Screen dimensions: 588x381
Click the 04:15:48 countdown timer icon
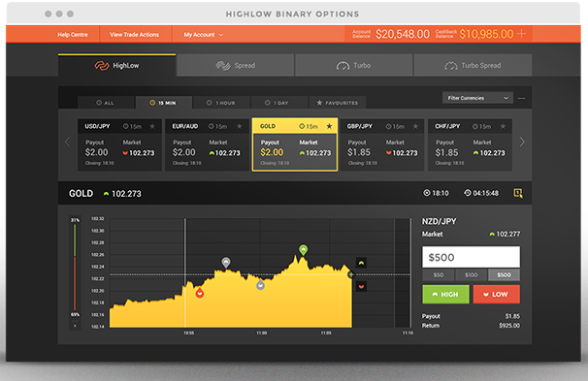click(468, 193)
